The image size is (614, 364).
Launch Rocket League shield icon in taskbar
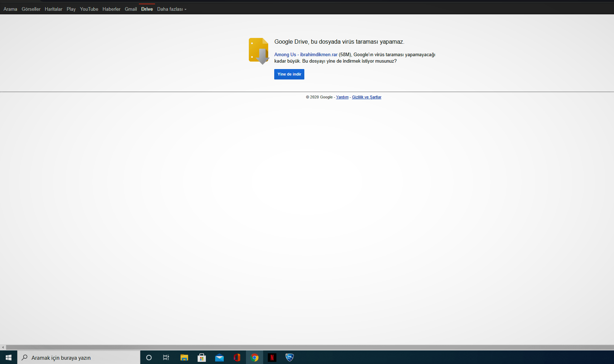(x=290, y=358)
